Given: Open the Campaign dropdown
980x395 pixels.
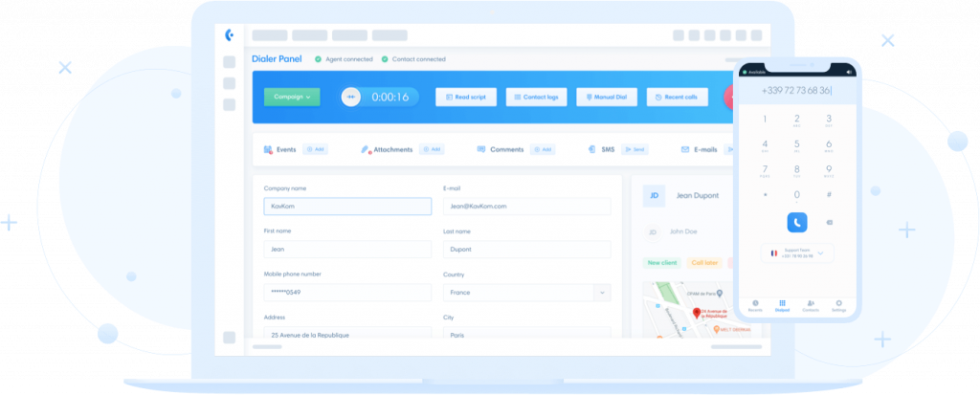Looking at the screenshot, I should pos(292,97).
